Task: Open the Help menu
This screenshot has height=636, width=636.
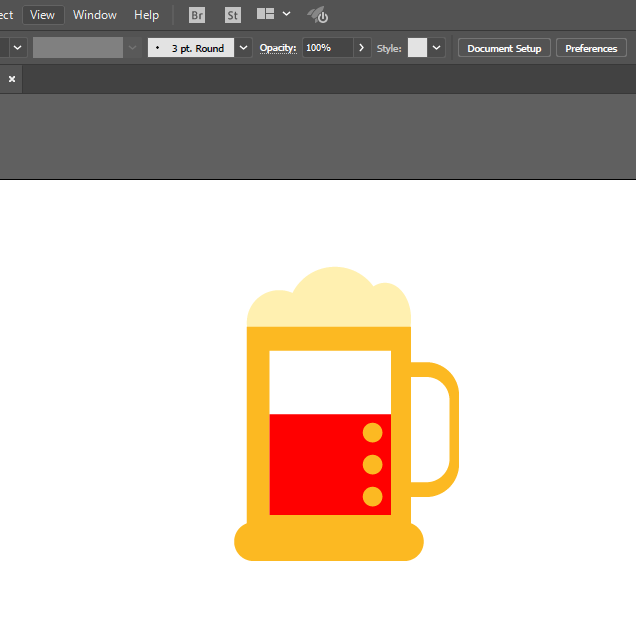Action: point(146,15)
